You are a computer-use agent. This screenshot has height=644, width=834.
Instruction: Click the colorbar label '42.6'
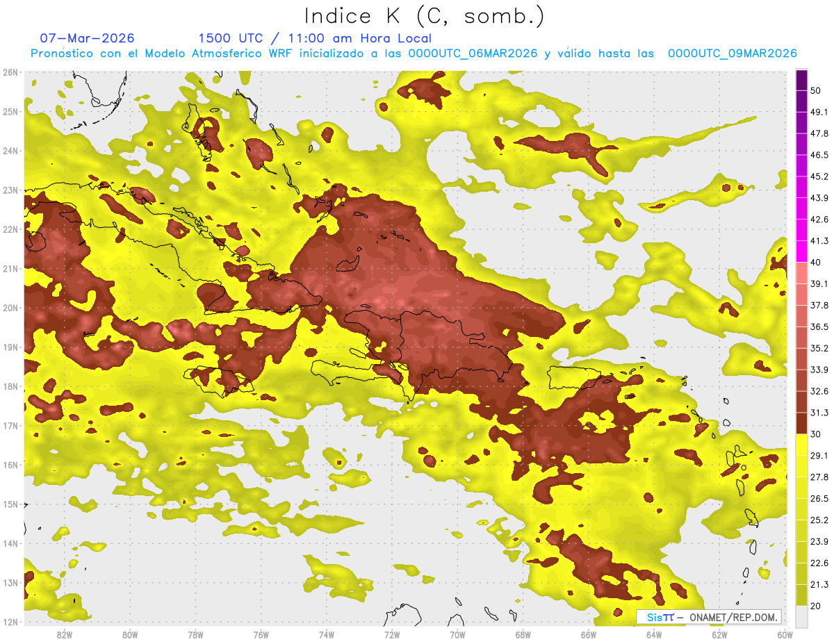819,220
